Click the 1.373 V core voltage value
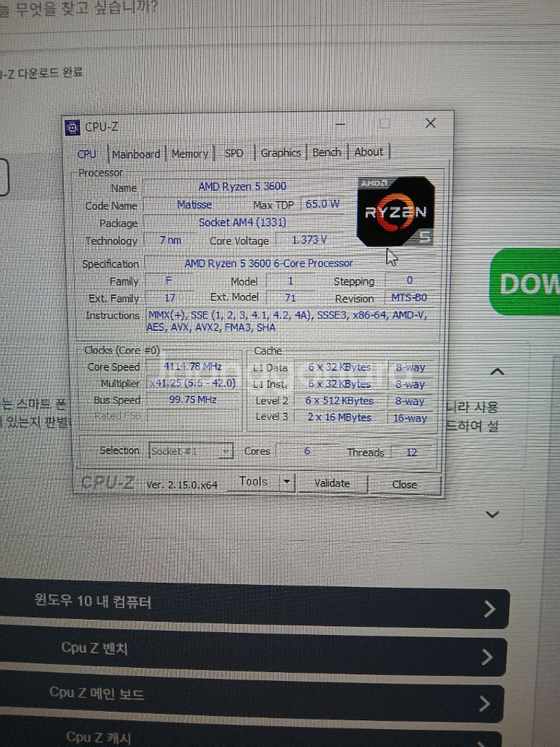Viewport: 560px width, 747px height. coord(309,240)
